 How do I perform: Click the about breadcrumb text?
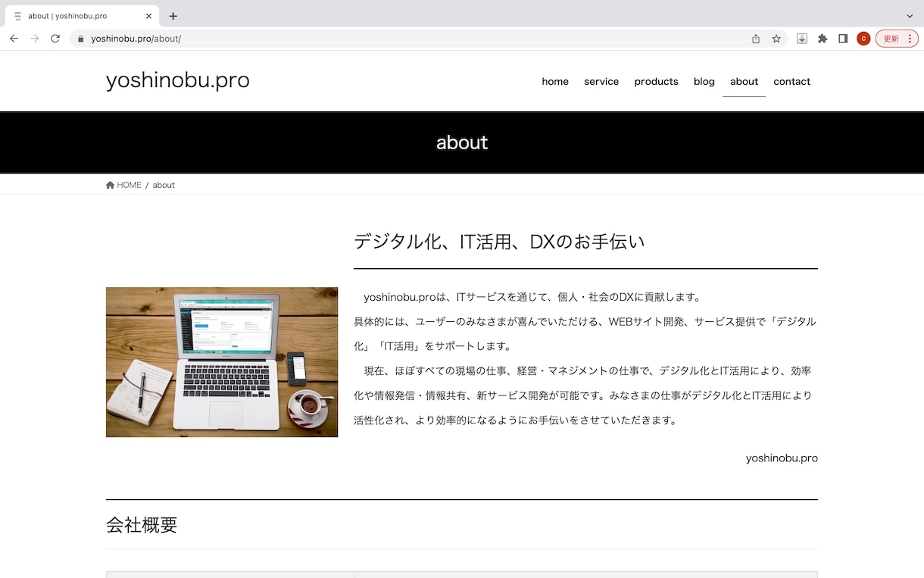tap(164, 185)
